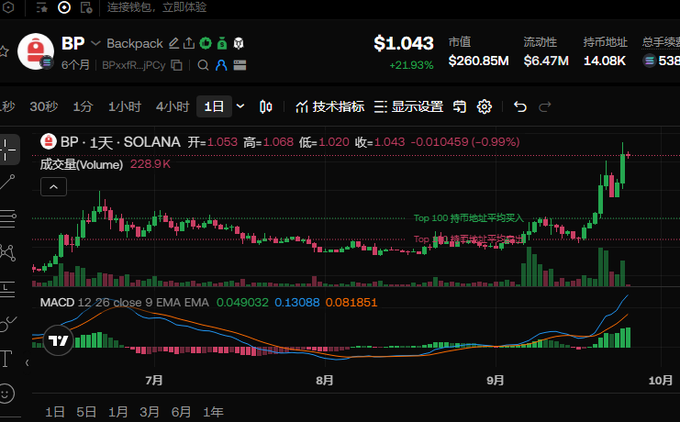This screenshot has width=680, height=422.
Task: Select the long position forecasting tool
Action: coord(7,288)
